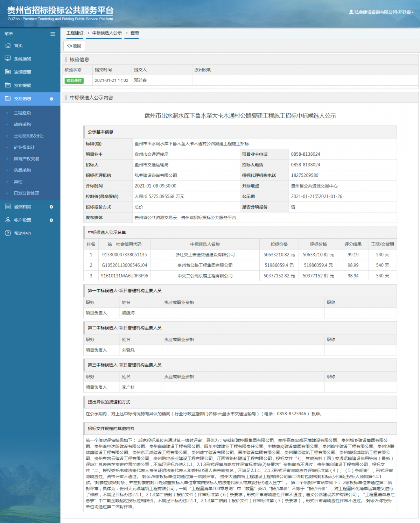Click control price 人民币 5275.095568 万元

point(159,197)
